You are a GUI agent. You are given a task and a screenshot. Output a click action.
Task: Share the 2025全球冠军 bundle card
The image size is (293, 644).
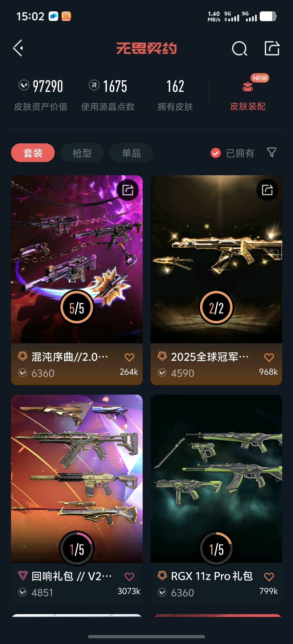click(x=267, y=190)
